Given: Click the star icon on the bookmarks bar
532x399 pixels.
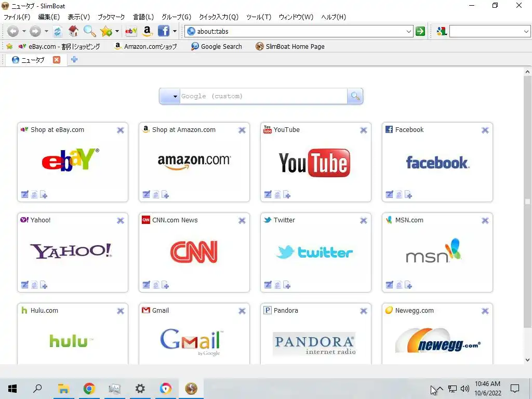Looking at the screenshot, I should pyautogui.click(x=9, y=46).
